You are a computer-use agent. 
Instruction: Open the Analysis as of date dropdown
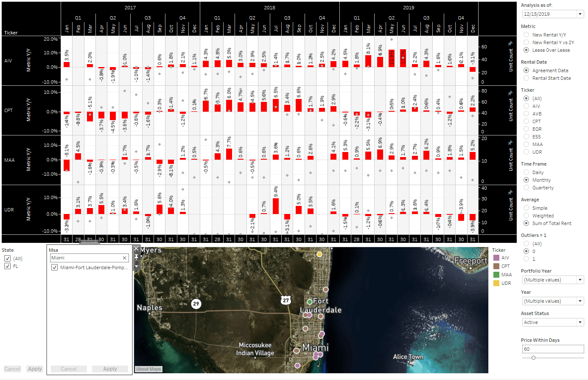(580, 14)
